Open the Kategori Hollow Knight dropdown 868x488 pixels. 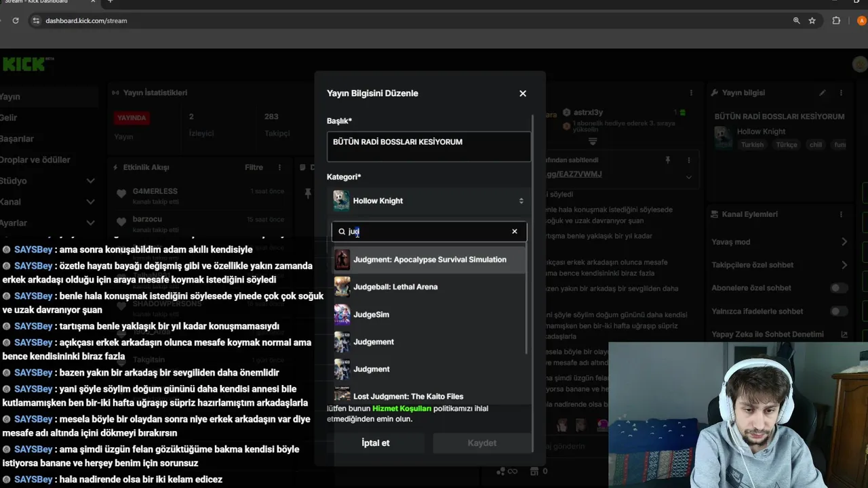coord(429,201)
